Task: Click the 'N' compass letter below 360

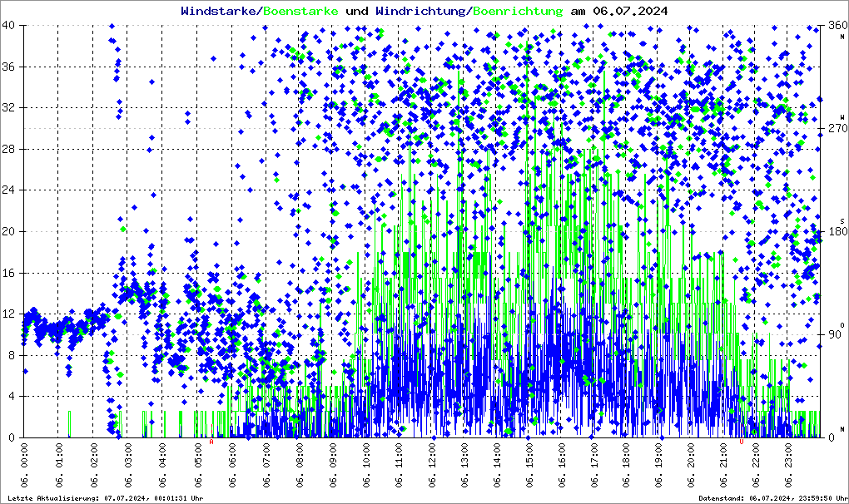Action: click(x=842, y=37)
